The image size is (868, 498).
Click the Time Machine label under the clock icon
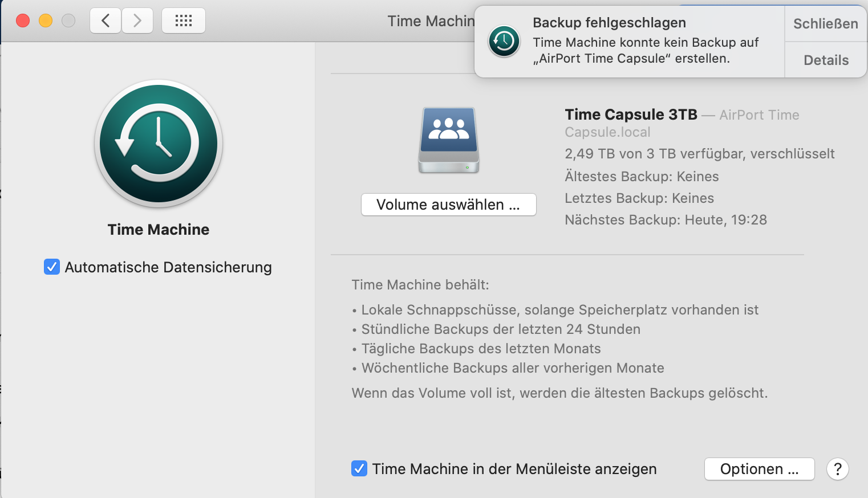pos(159,230)
